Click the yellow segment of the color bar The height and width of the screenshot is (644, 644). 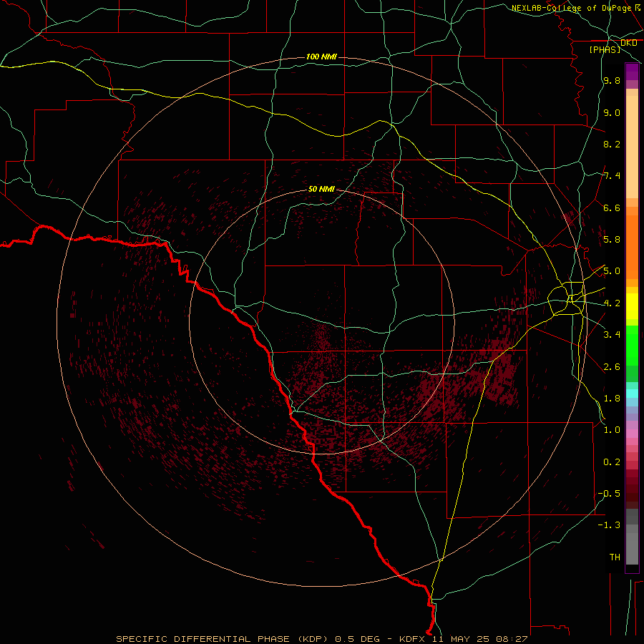pyautogui.click(x=632, y=306)
